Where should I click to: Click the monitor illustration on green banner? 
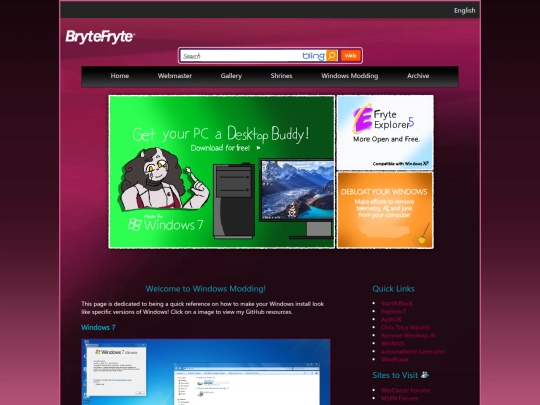(x=297, y=199)
